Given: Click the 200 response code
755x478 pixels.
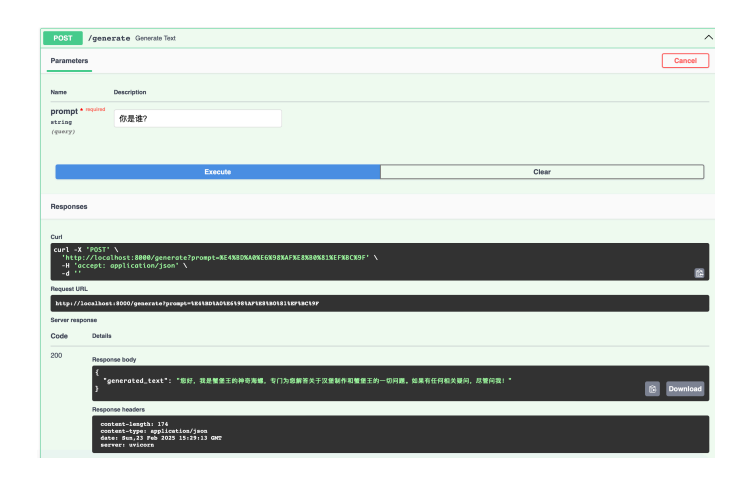Looking at the screenshot, I should pos(58,356).
